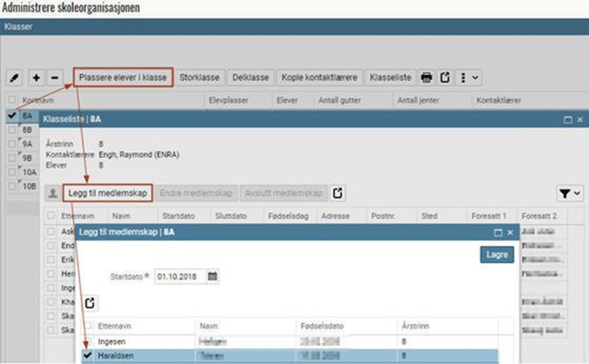Click the printer icon in Klasser toolbar
The image size is (589, 364).
click(x=426, y=77)
